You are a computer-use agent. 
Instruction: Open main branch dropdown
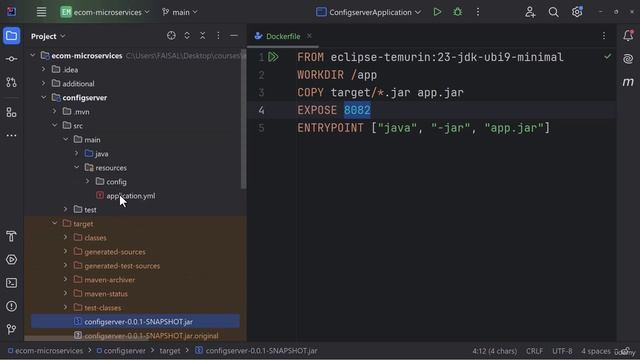180,12
